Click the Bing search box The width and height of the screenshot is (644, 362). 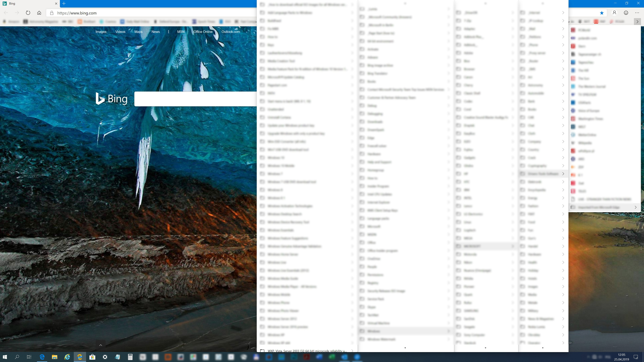[195, 99]
